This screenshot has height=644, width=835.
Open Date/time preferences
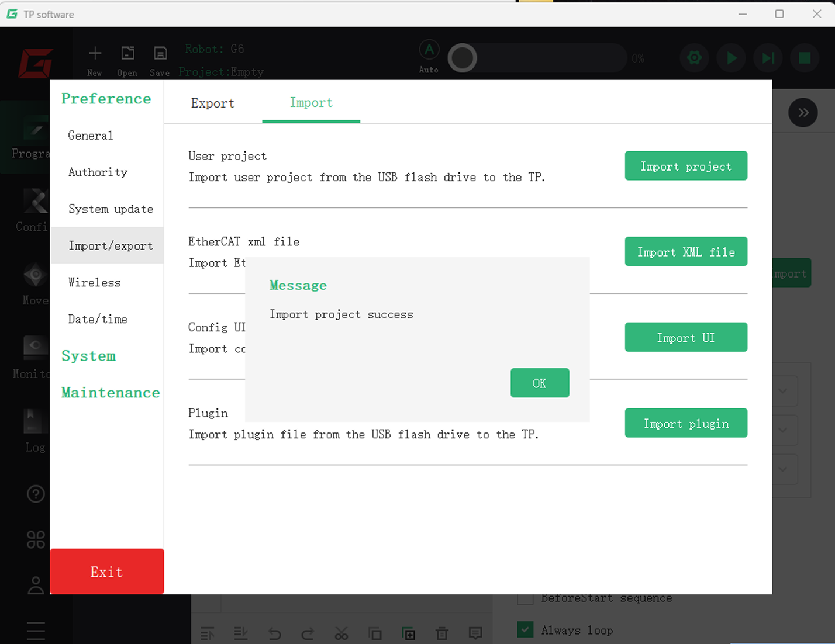click(107, 319)
